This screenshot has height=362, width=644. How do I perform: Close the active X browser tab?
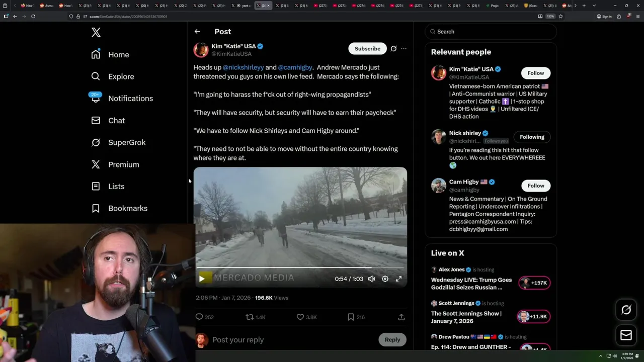point(268,6)
